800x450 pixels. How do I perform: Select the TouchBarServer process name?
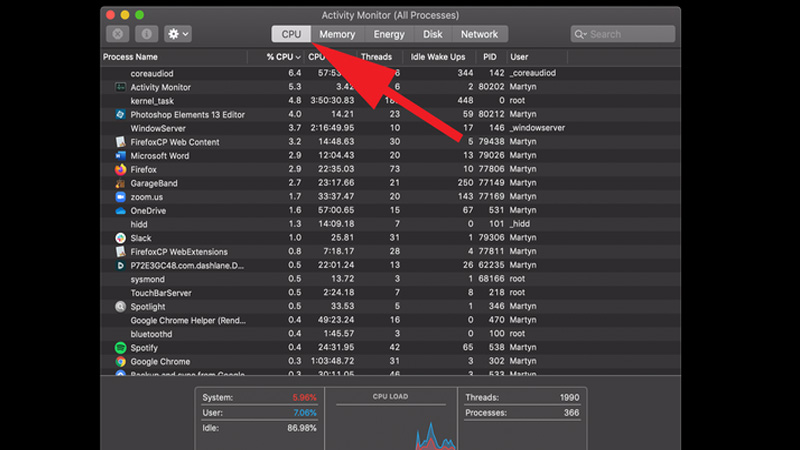tap(161, 293)
